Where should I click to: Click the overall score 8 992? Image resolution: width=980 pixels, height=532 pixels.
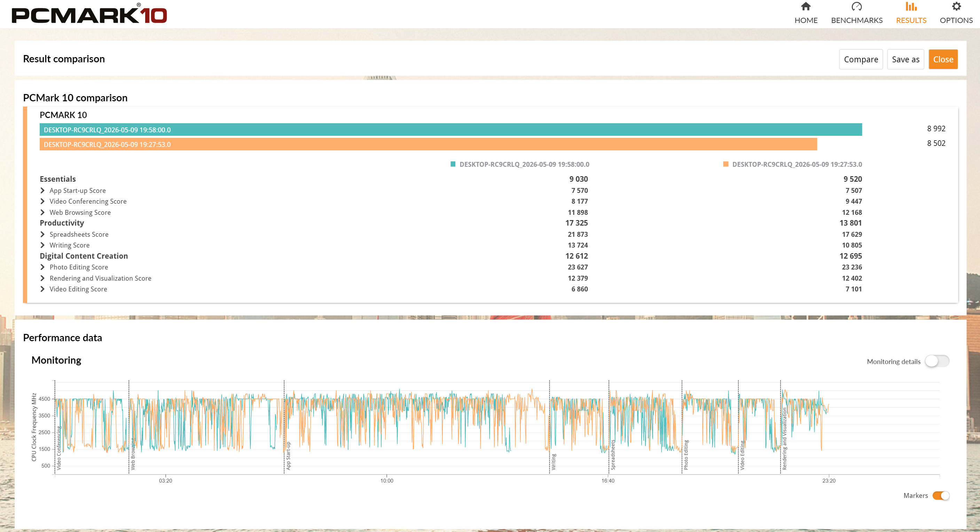click(936, 128)
